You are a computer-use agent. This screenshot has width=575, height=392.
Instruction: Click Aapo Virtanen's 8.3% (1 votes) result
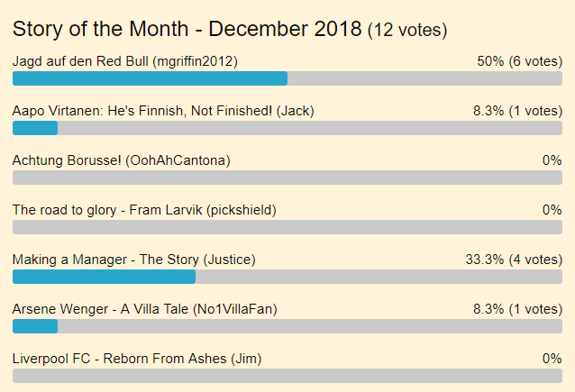tap(517, 111)
